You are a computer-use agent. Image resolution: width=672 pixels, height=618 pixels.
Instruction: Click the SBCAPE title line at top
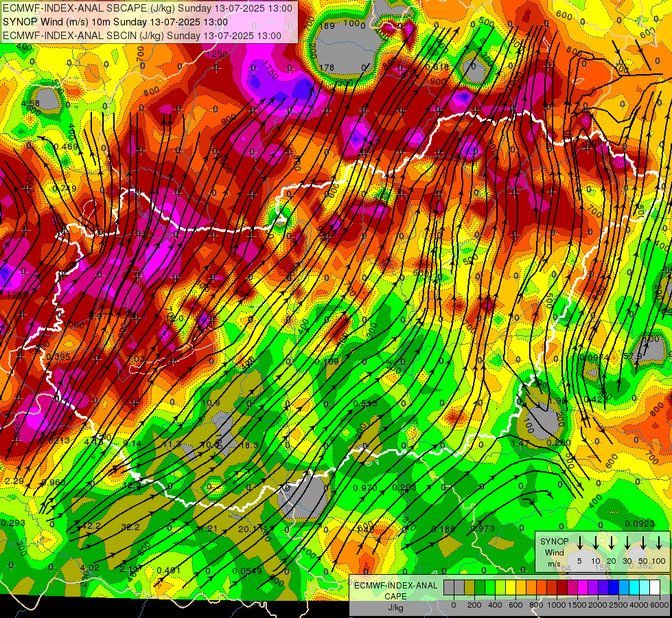pos(148,8)
